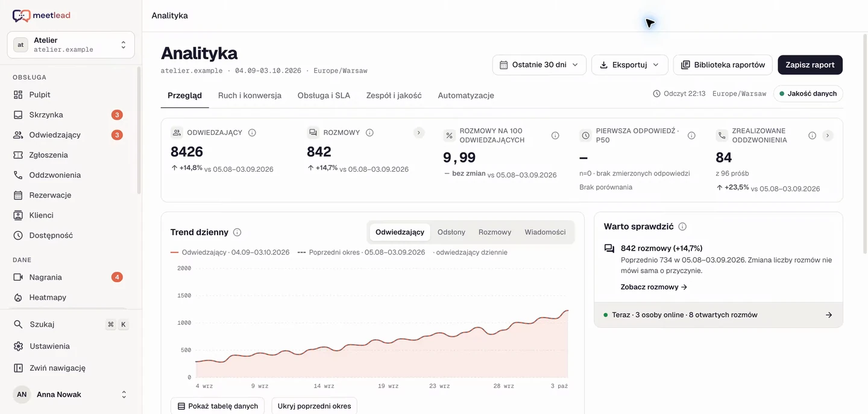Open the Pulpit dashboard icon
This screenshot has height=414, width=868.
[x=18, y=95]
